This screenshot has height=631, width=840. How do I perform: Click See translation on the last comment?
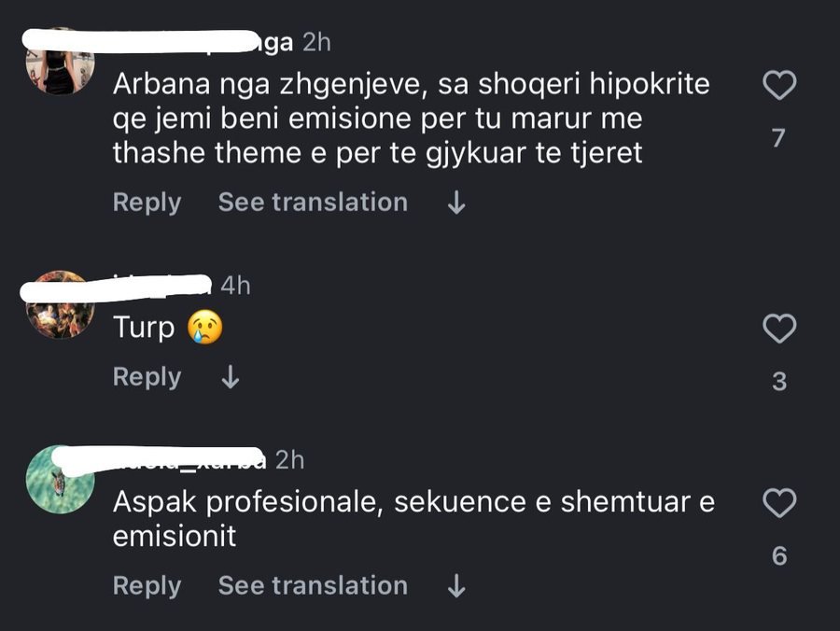[x=312, y=585]
